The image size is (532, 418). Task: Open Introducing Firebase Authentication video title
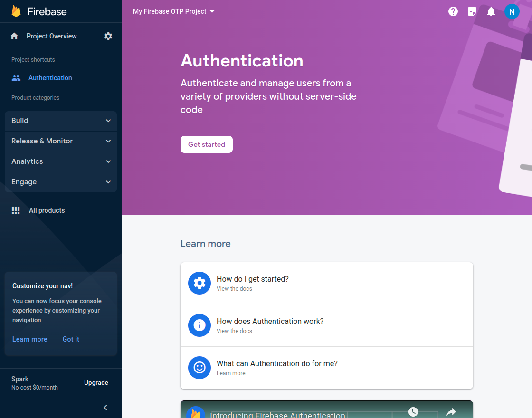[x=277, y=415]
